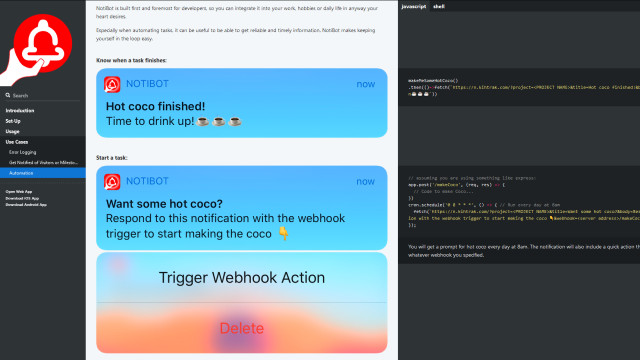
Task: Click the coffee cup emojis after Time to drink up
Action: [x=219, y=121]
